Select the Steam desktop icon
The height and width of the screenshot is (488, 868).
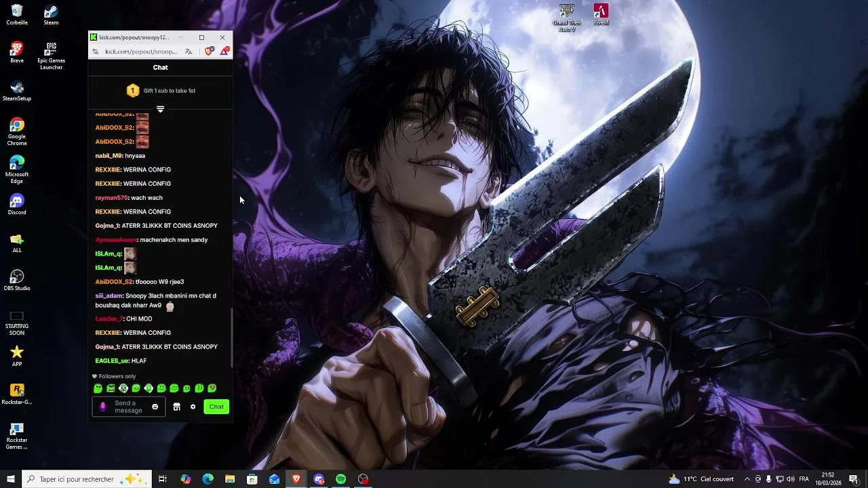51,15
